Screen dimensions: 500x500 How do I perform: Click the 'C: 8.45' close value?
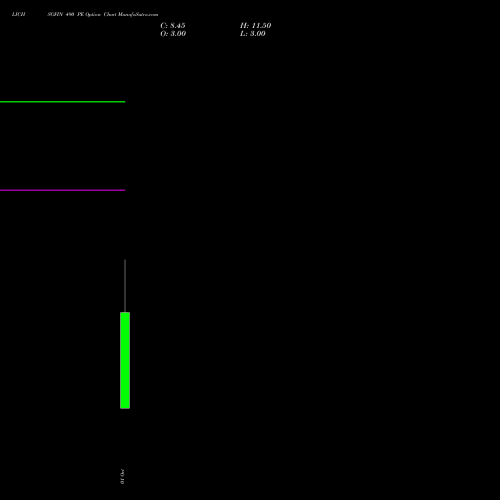173,26
